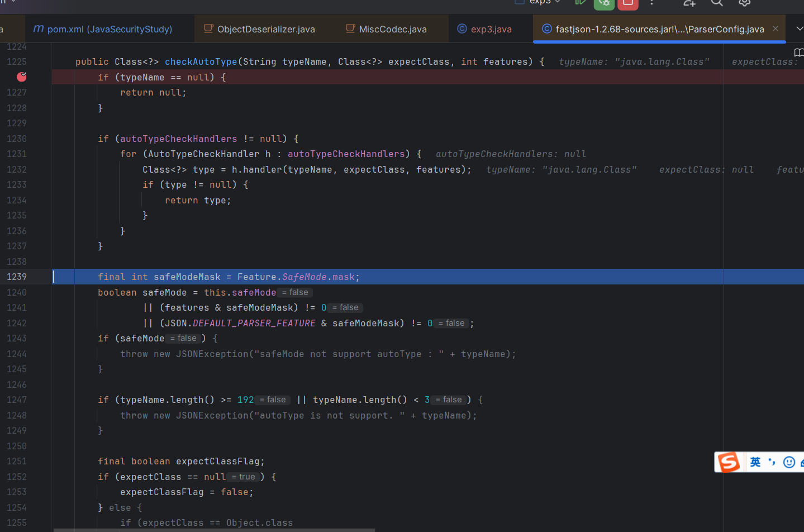Click this.safeMode on line 1240

tap(240, 292)
